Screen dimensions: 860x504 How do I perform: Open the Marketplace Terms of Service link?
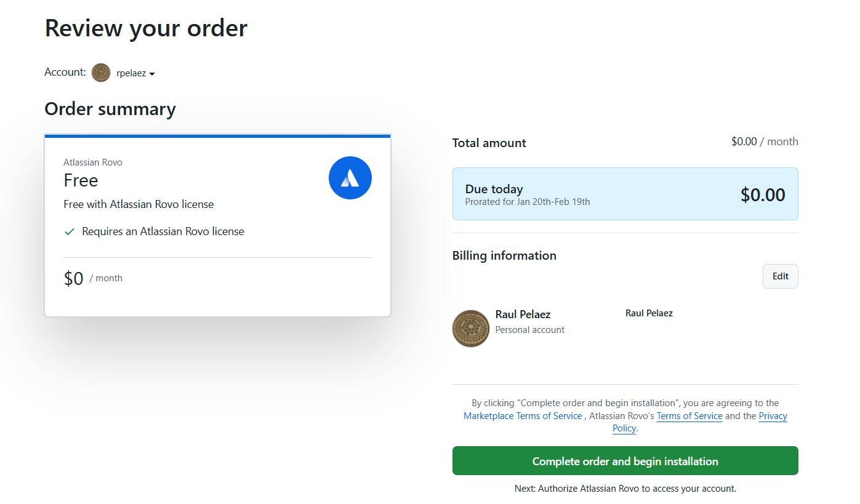[x=523, y=416]
